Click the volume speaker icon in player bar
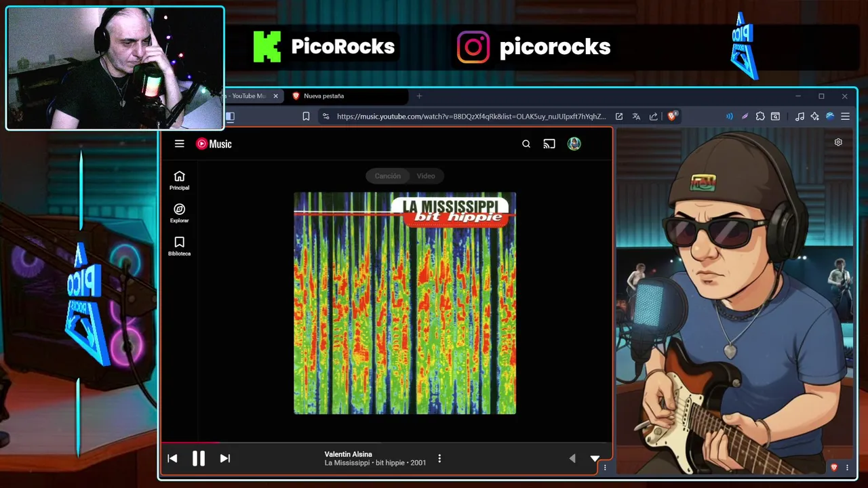 (x=572, y=459)
